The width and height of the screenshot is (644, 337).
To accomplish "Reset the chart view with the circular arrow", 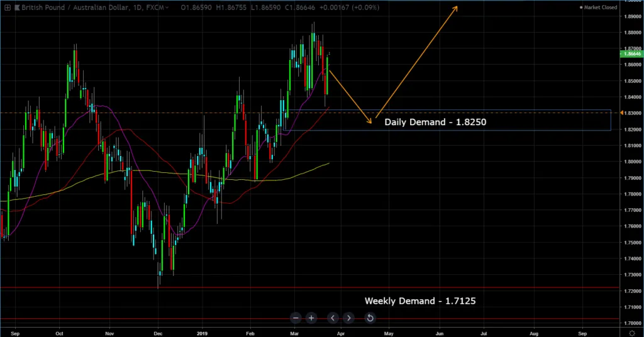I will coord(370,318).
